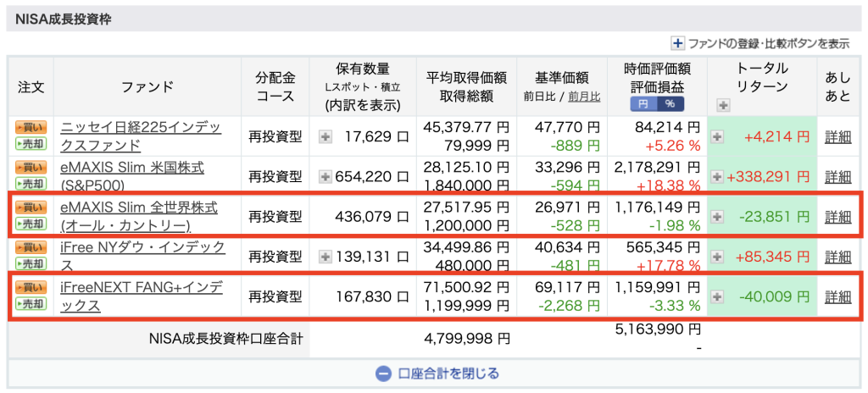Expand total return details for +85,345 円 row
This screenshot has height=393, width=868.
pos(717,257)
